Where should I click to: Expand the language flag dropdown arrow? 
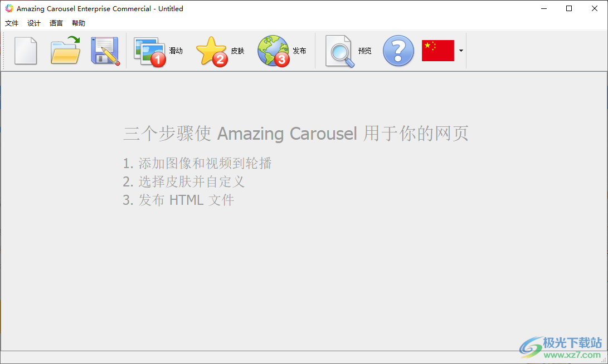pos(461,51)
